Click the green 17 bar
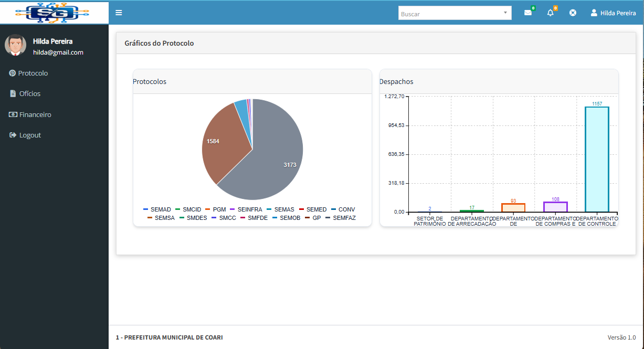 pyautogui.click(x=471, y=211)
